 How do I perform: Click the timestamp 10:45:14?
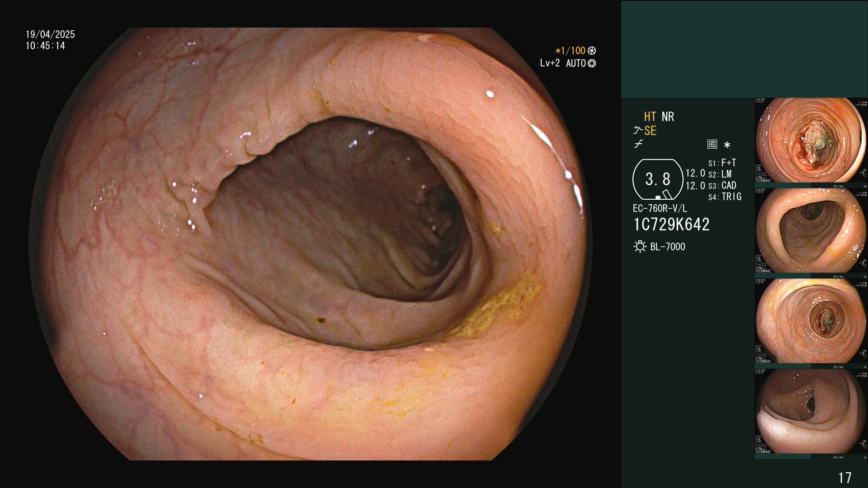tap(45, 46)
